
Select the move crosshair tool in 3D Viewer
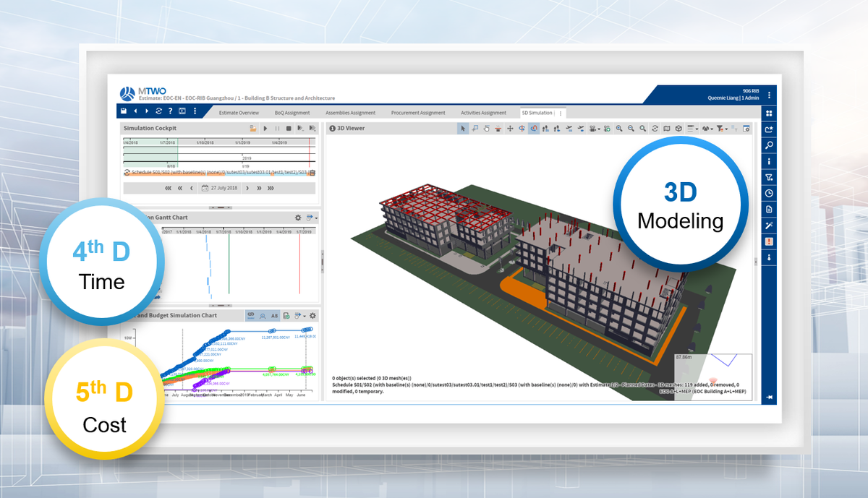pos(510,129)
